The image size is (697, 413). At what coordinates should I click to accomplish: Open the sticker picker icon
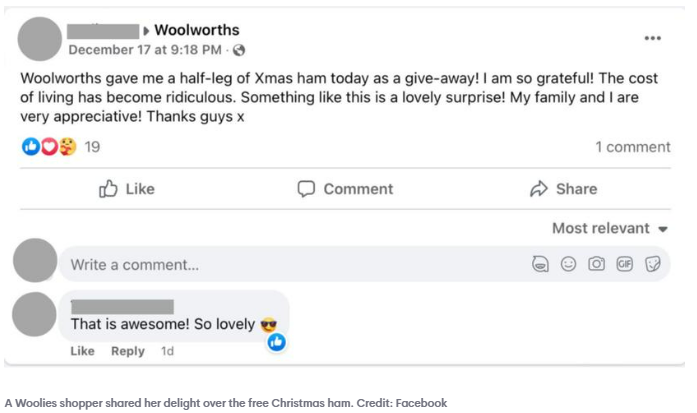point(653,265)
